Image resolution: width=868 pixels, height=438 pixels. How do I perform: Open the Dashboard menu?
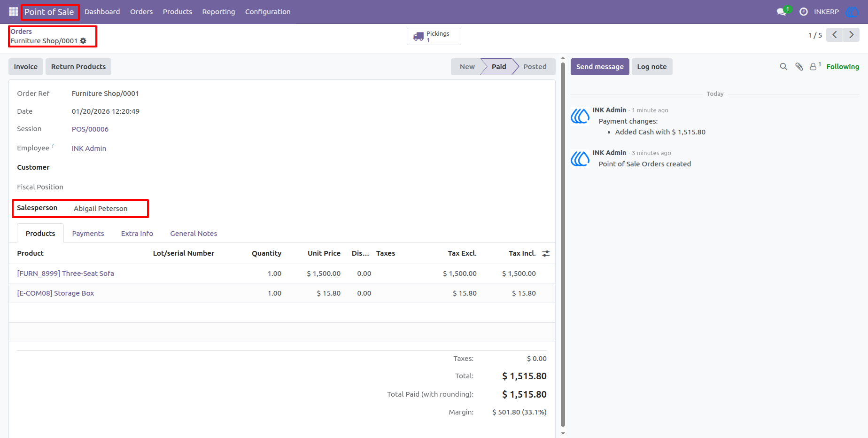[x=102, y=12]
